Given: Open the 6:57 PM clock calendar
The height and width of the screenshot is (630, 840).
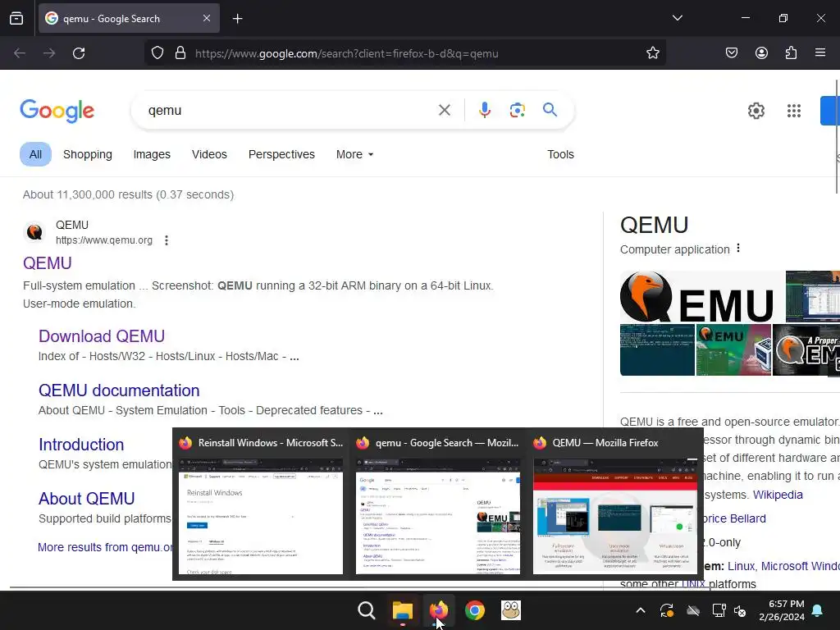Looking at the screenshot, I should click(782, 610).
